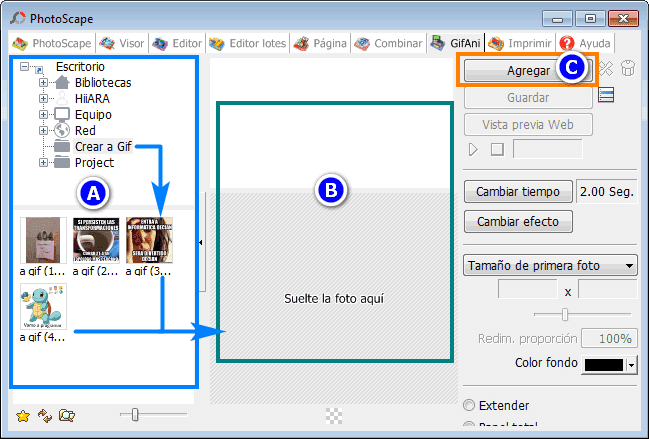
Task: Open the Editor lotes tab
Action: click(248, 43)
